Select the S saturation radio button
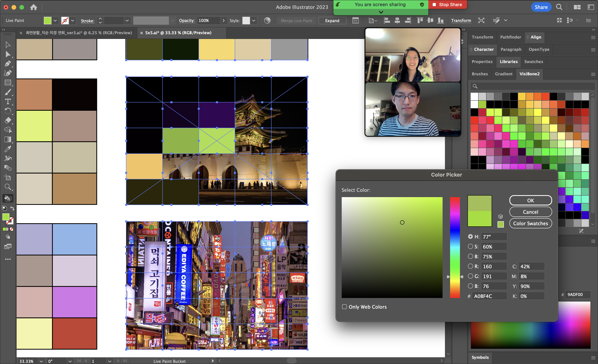 pyautogui.click(x=470, y=247)
